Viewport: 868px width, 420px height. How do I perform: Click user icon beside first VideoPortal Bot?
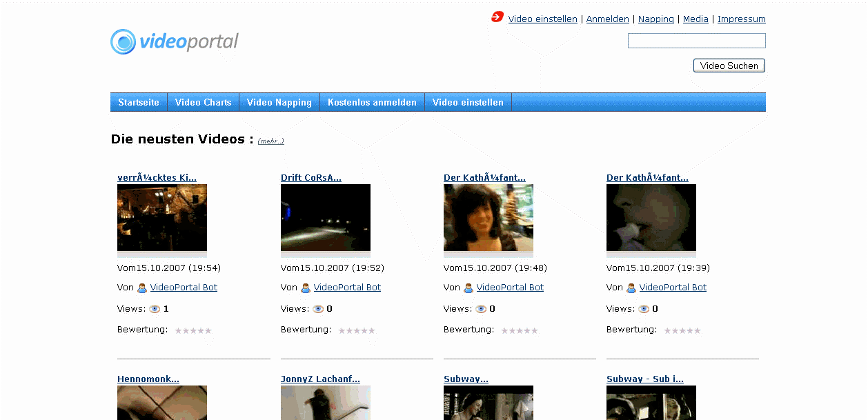pyautogui.click(x=142, y=288)
